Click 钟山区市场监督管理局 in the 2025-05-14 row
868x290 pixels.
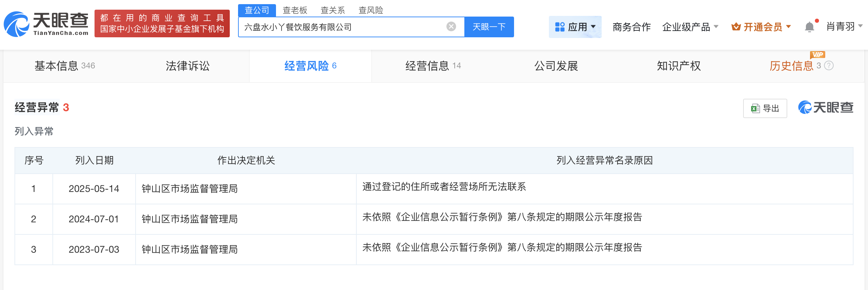click(x=190, y=188)
